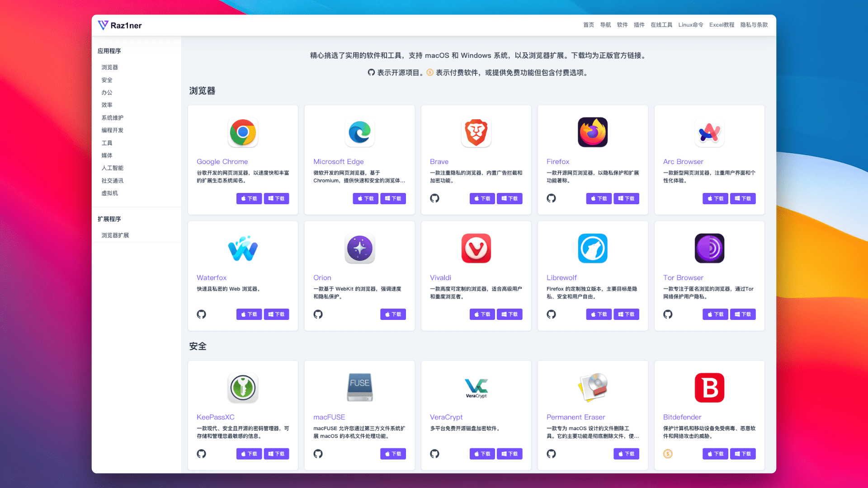Open the Tor Browser title link
The height and width of the screenshot is (488, 868).
683,278
